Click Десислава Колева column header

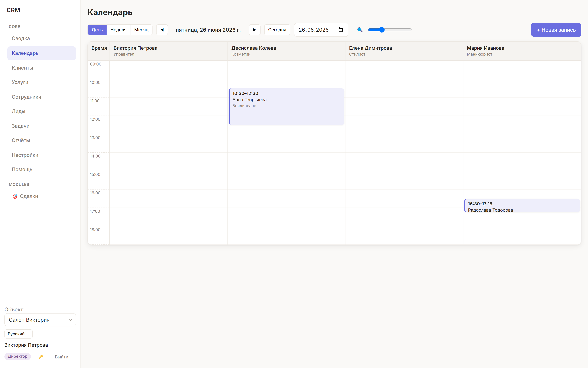pos(286,51)
